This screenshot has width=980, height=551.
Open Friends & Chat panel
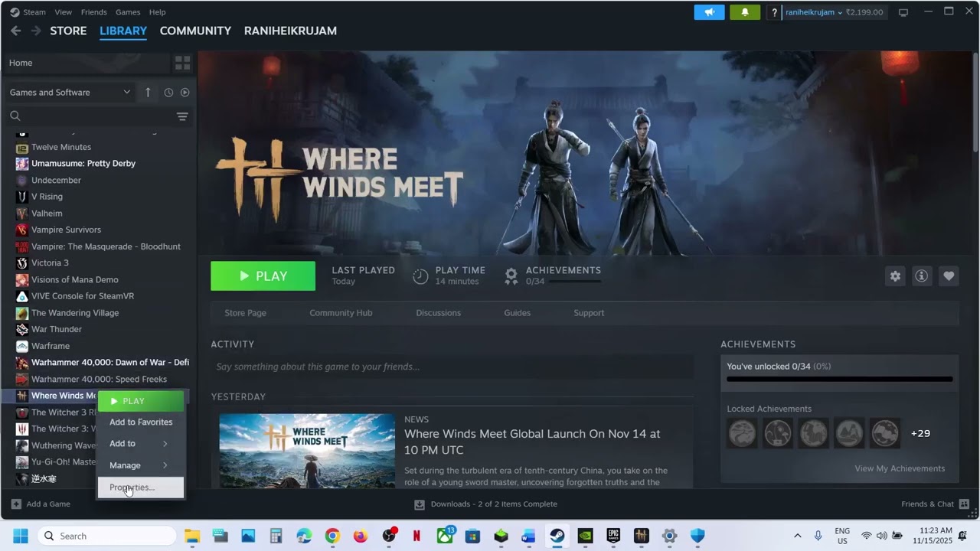pyautogui.click(x=935, y=504)
